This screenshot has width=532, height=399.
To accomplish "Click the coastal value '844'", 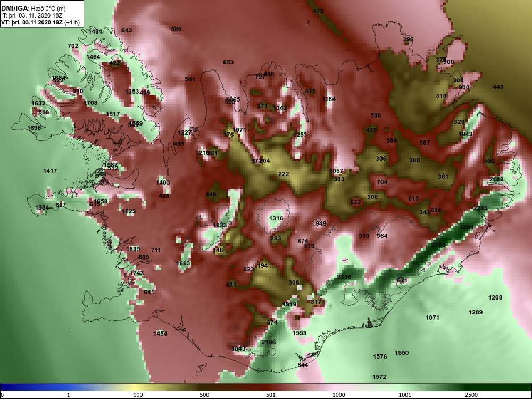I will [x=303, y=365].
